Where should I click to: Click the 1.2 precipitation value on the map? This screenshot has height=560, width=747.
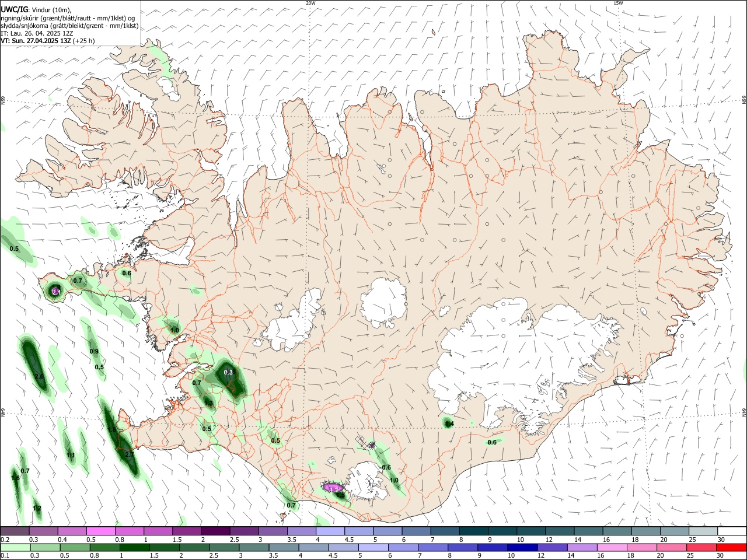[37, 509]
